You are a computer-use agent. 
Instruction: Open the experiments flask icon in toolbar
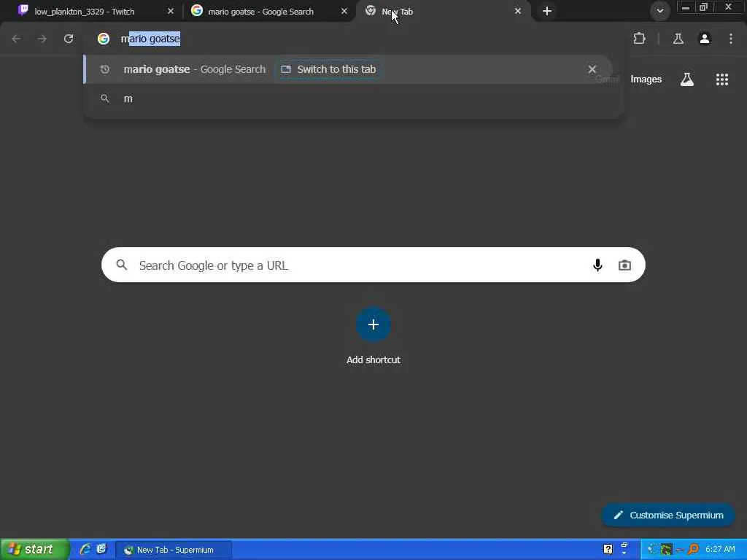tap(678, 39)
